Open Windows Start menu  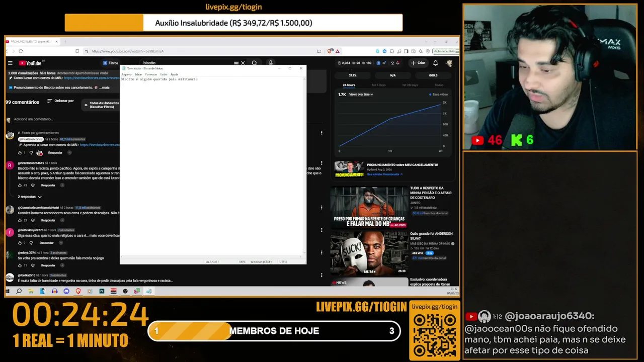8,291
